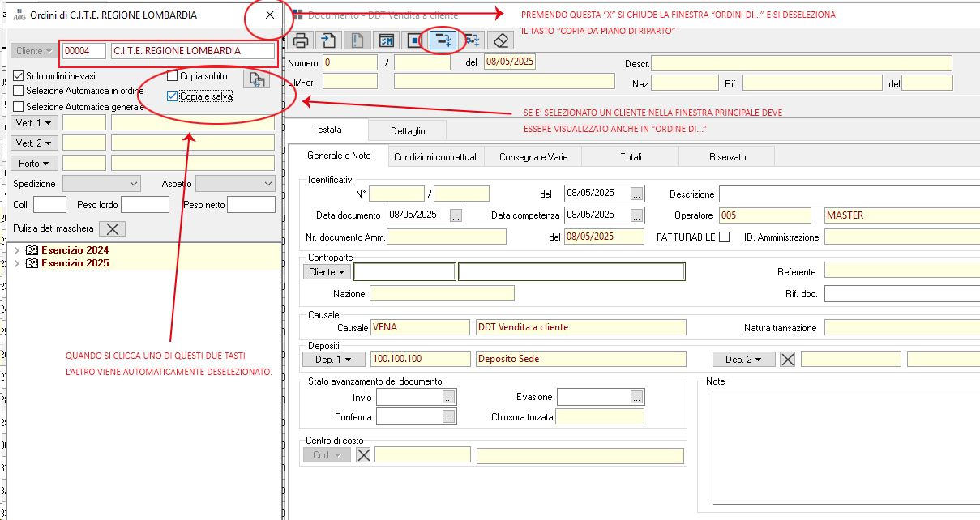This screenshot has width=980, height=520.
Task: Open the Cliente dropdown in Controparte
Action: [327, 272]
